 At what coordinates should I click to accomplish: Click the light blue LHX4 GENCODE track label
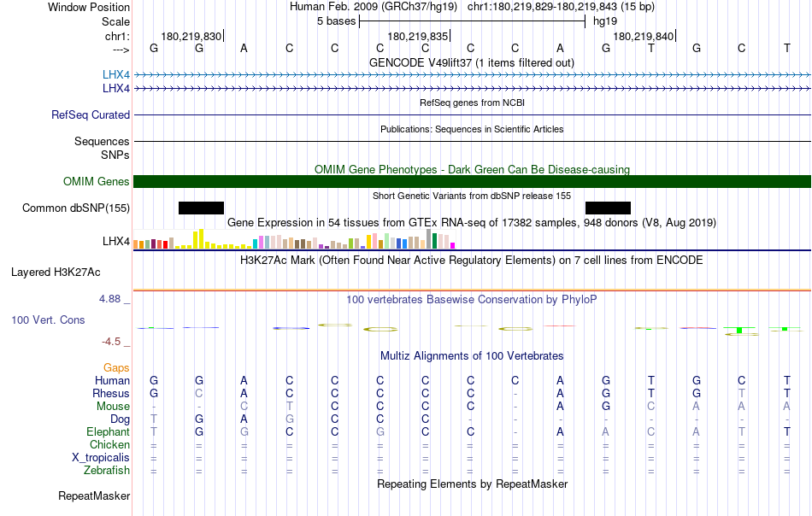pyautogui.click(x=116, y=75)
